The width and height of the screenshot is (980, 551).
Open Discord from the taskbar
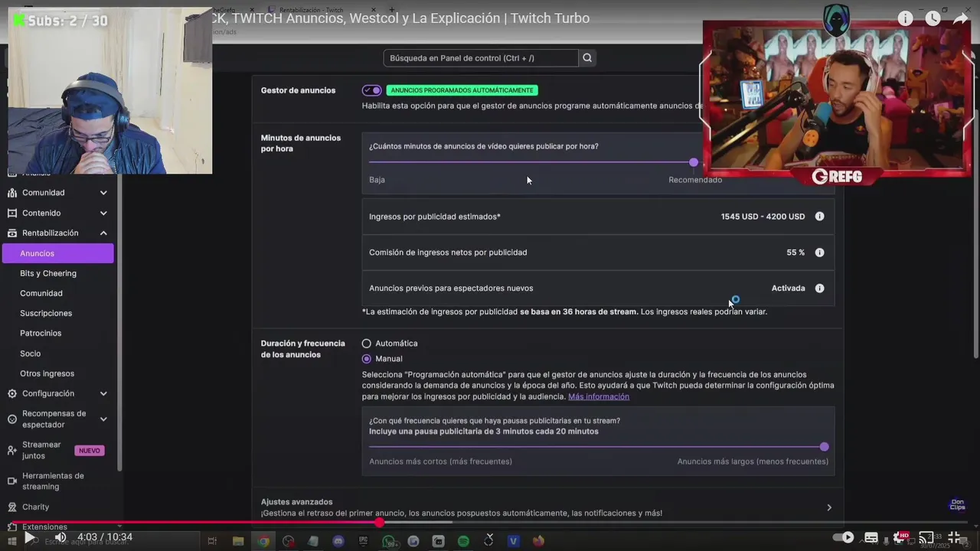tap(338, 541)
